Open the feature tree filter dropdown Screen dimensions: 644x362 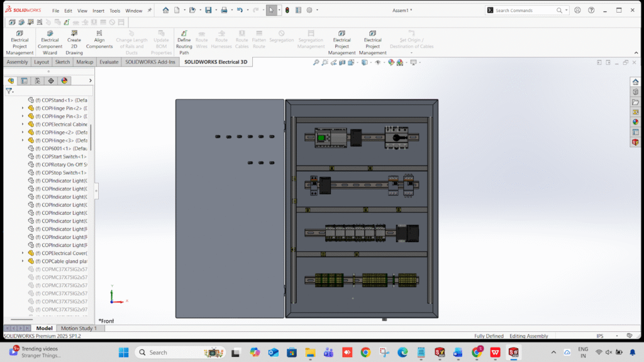coord(9,91)
